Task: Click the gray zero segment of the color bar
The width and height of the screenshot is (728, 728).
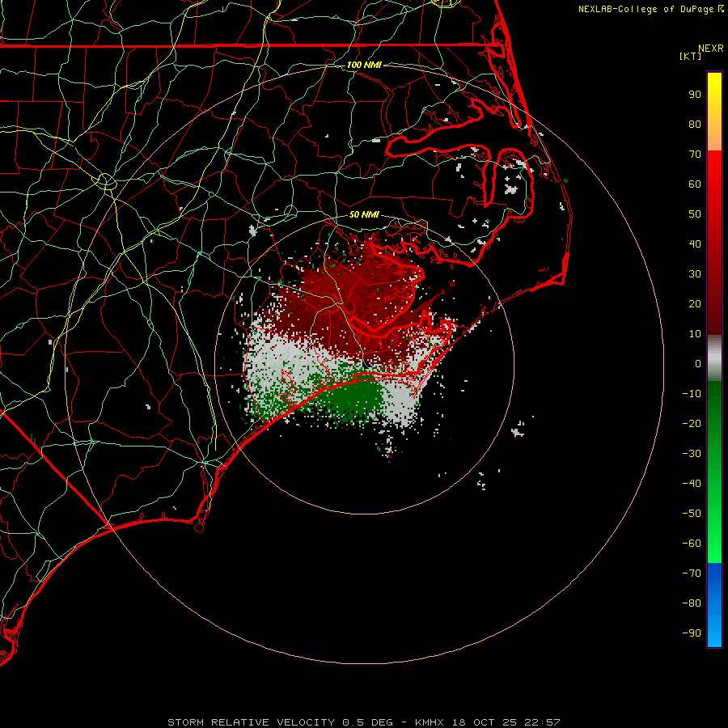Action: coord(714,358)
